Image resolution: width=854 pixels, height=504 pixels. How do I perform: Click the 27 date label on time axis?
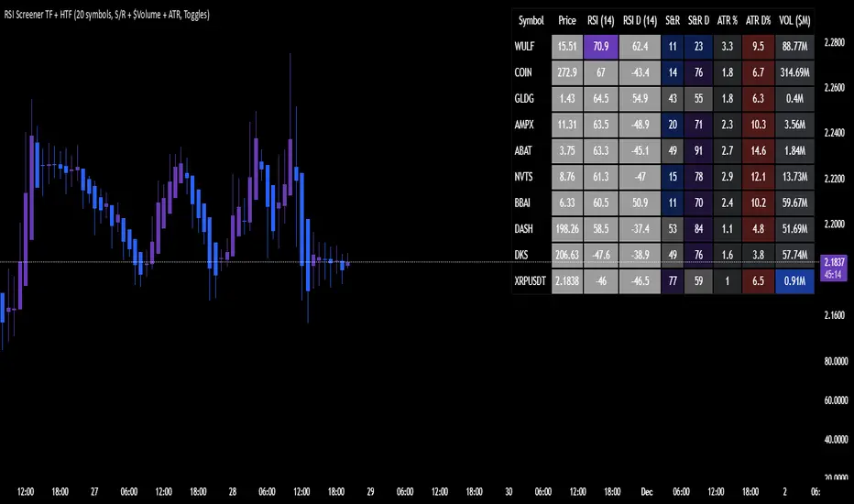pos(94,492)
